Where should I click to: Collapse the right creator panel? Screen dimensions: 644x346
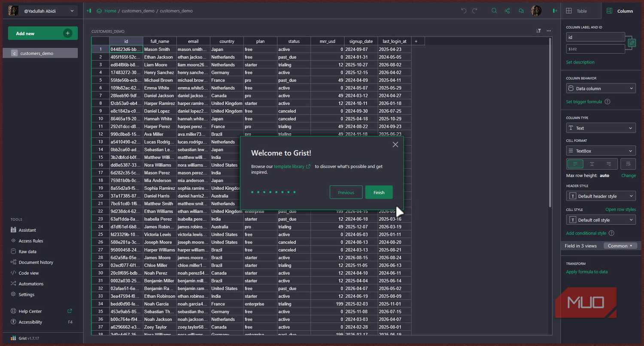tap(555, 11)
